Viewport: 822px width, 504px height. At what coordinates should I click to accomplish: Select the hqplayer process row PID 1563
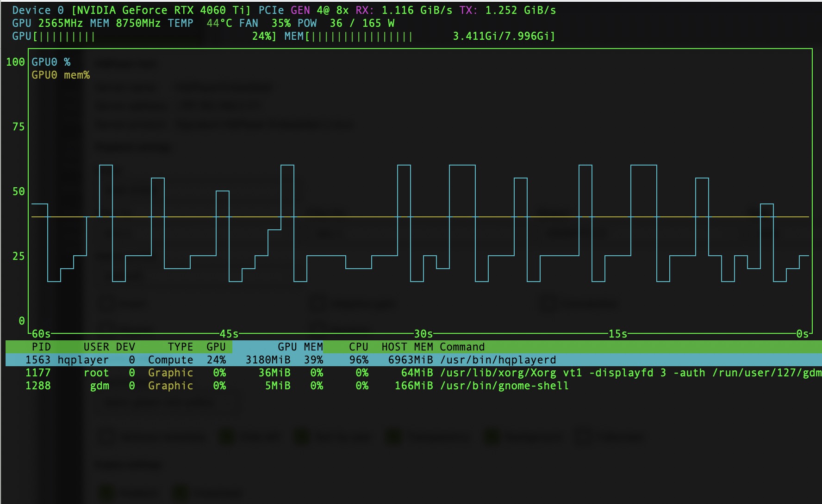click(414, 360)
